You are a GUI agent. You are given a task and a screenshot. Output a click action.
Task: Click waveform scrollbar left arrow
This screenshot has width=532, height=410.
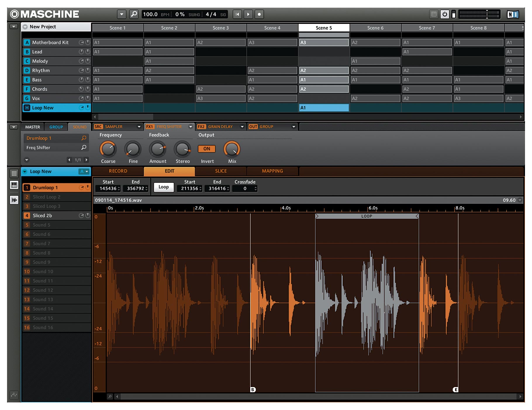click(117, 396)
